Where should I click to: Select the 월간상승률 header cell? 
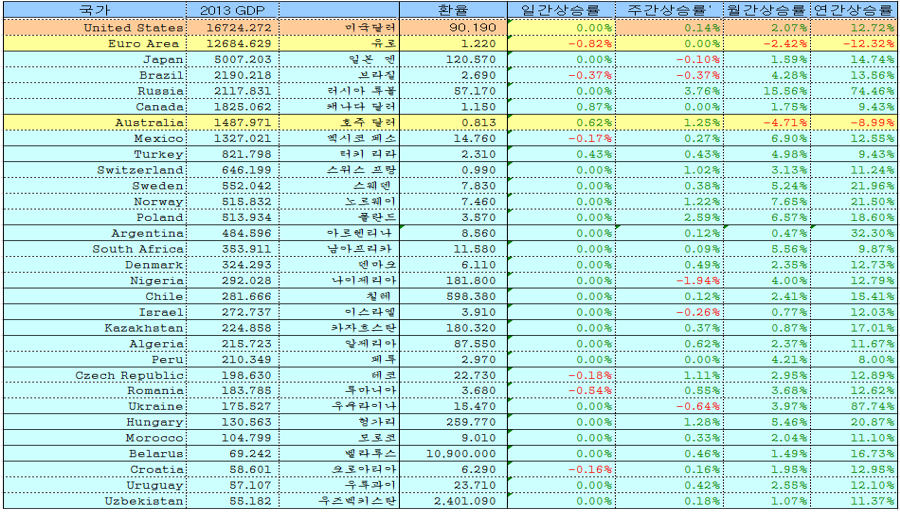click(767, 9)
